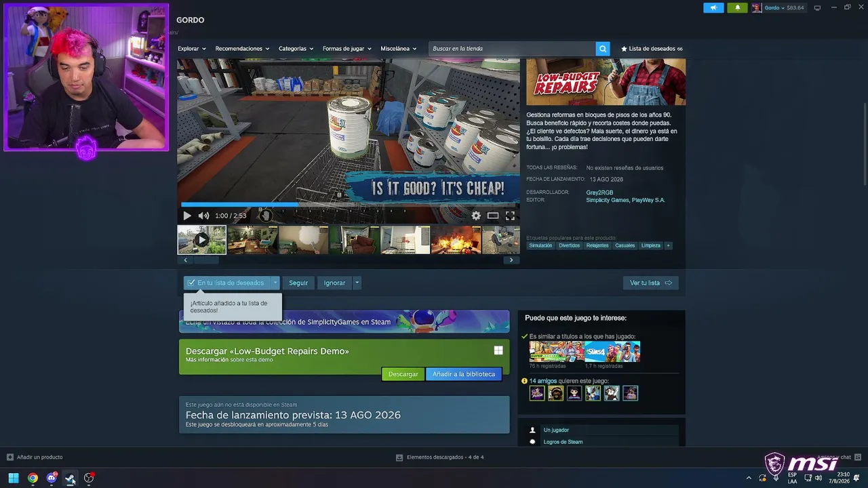Open the Explorar dropdown menu
The image size is (868, 488).
point(192,49)
